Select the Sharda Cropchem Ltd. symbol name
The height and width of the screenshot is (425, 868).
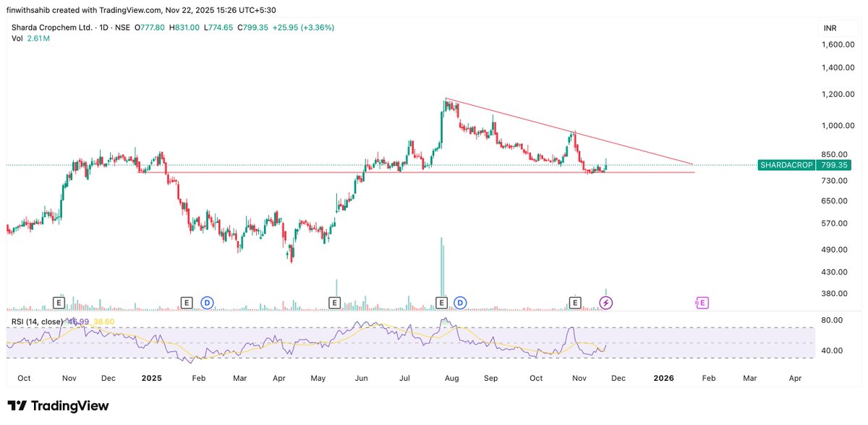tap(51, 27)
